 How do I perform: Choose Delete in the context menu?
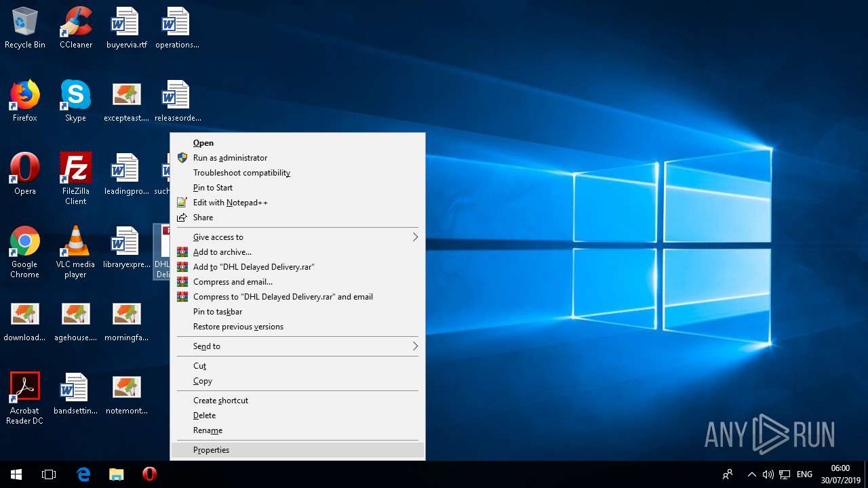[297, 415]
